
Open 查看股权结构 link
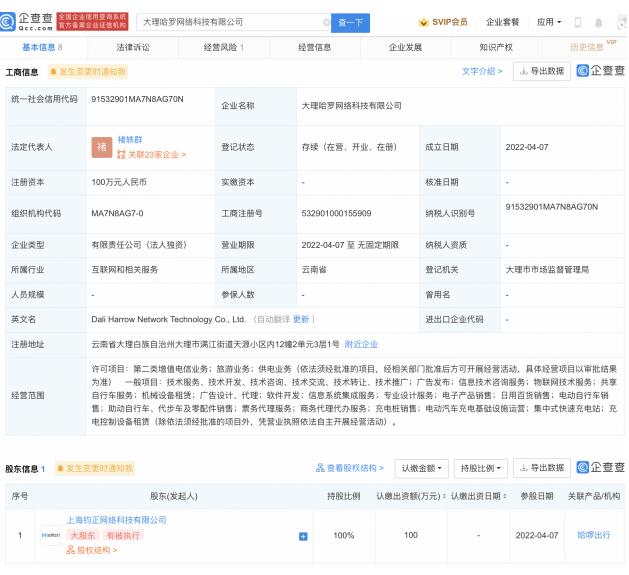pyautogui.click(x=349, y=468)
